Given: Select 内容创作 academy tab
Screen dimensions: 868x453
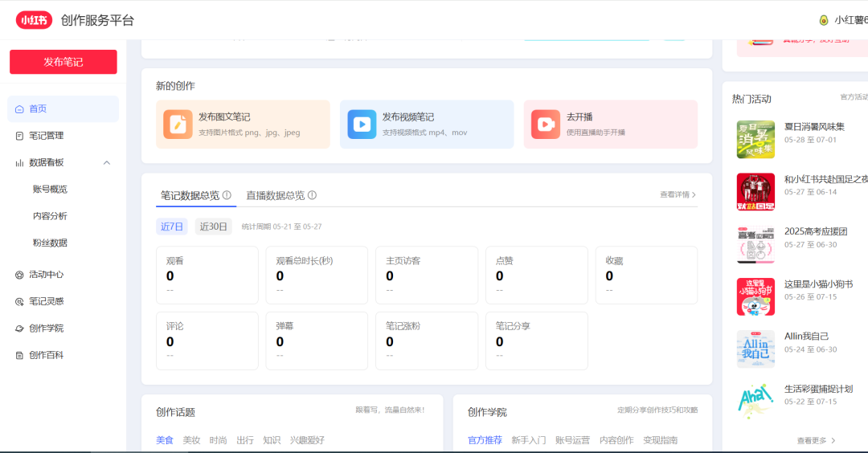Looking at the screenshot, I should point(616,440).
